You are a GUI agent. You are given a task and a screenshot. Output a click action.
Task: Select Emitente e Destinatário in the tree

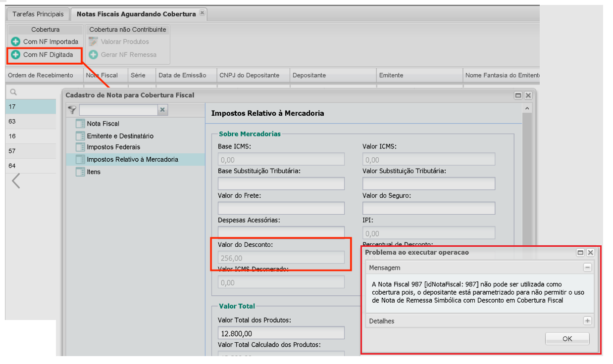pyautogui.click(x=120, y=136)
